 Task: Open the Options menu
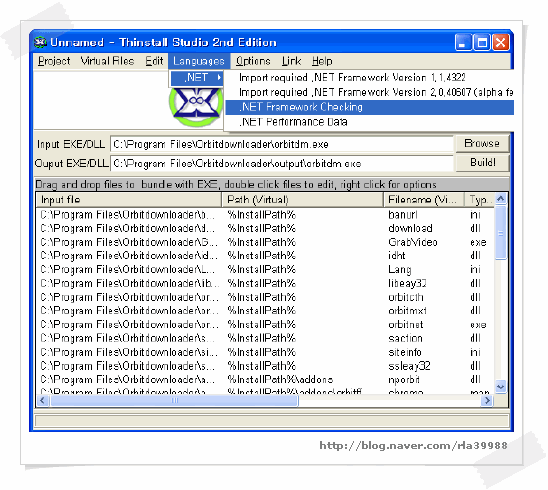pyautogui.click(x=253, y=61)
